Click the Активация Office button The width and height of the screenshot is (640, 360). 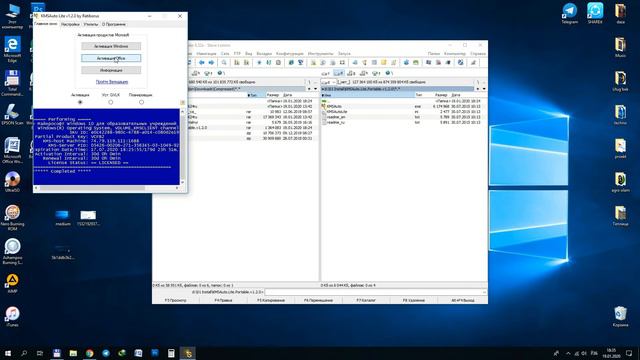point(111,58)
